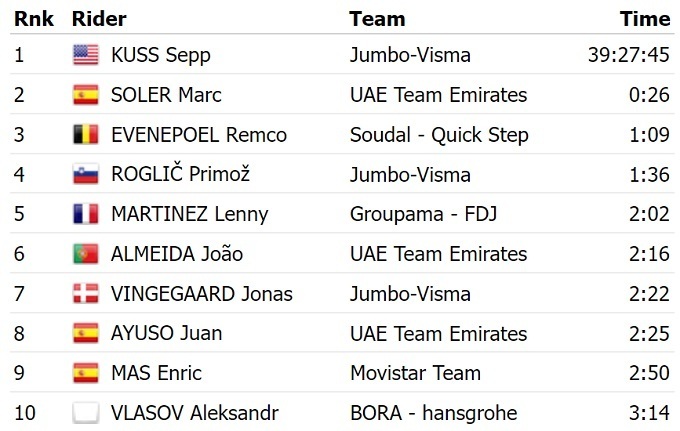This screenshot has width=680, height=431.
Task: Go to Movistar Team page
Action: point(415,373)
